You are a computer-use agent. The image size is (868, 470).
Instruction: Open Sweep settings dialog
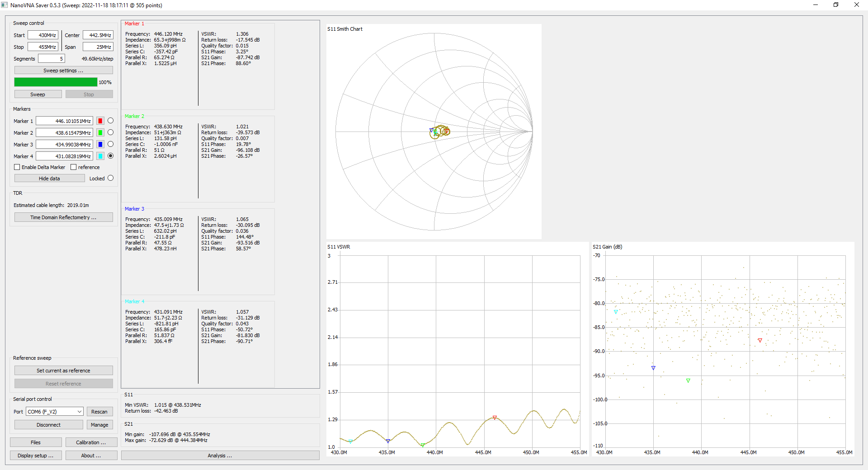click(x=63, y=70)
